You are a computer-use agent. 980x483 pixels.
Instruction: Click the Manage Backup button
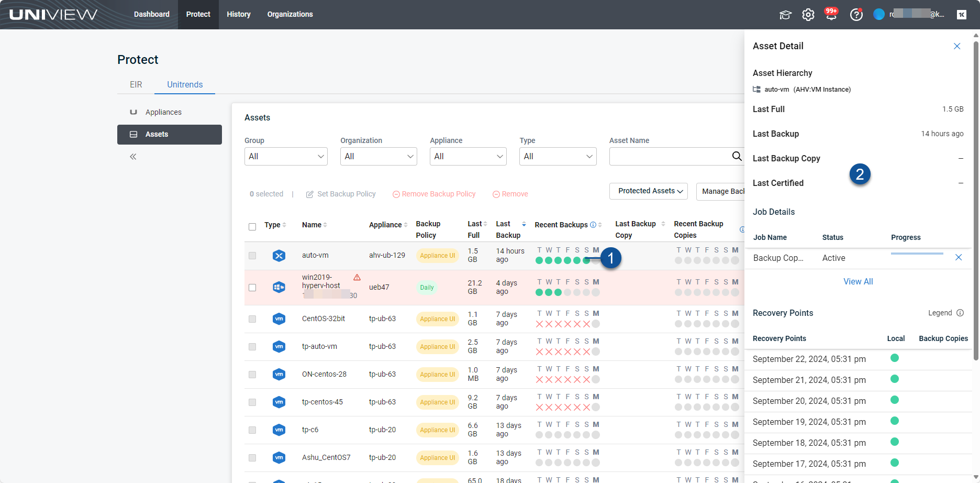(x=720, y=191)
